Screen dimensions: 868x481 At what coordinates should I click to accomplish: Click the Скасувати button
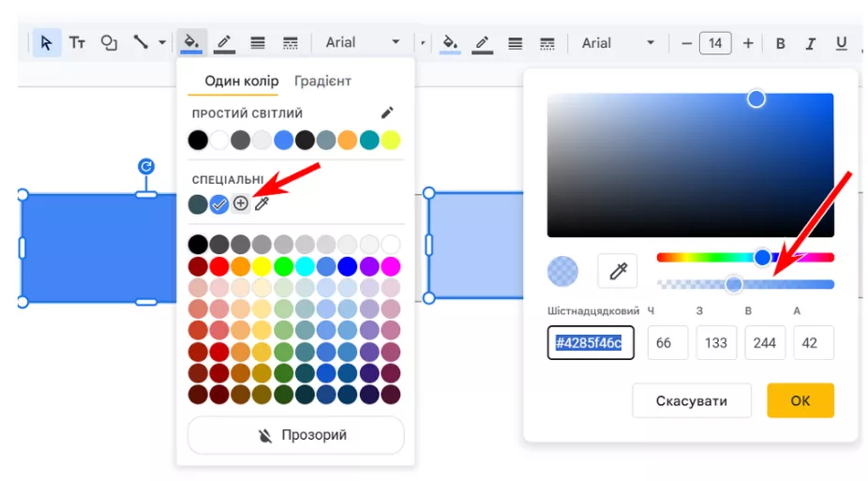(x=691, y=400)
